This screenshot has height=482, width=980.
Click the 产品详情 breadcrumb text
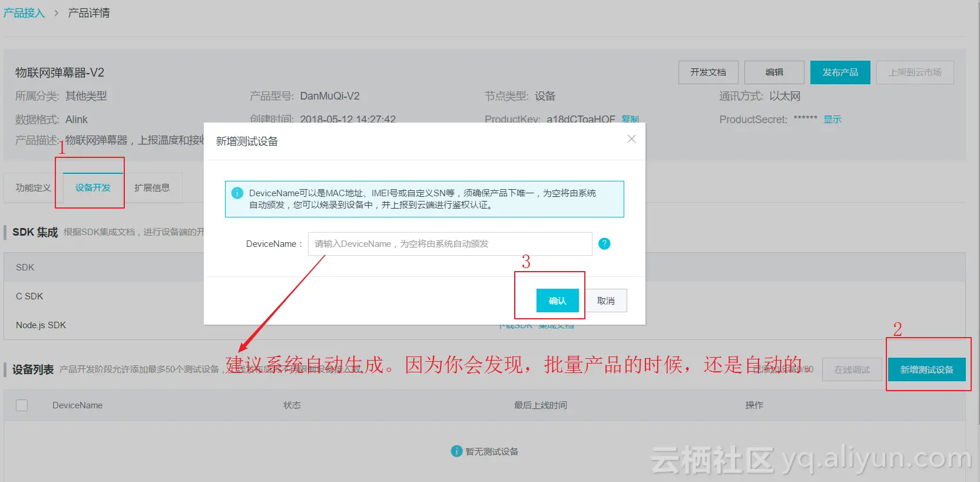pos(89,13)
